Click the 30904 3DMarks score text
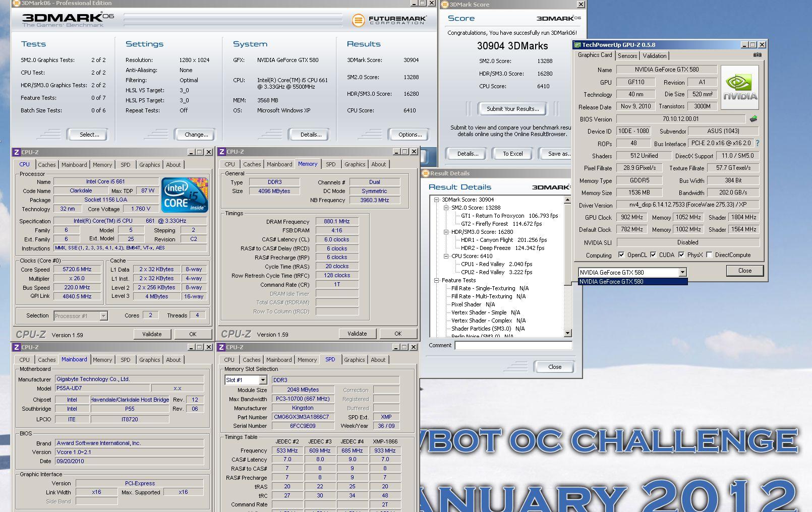 pyautogui.click(x=512, y=46)
